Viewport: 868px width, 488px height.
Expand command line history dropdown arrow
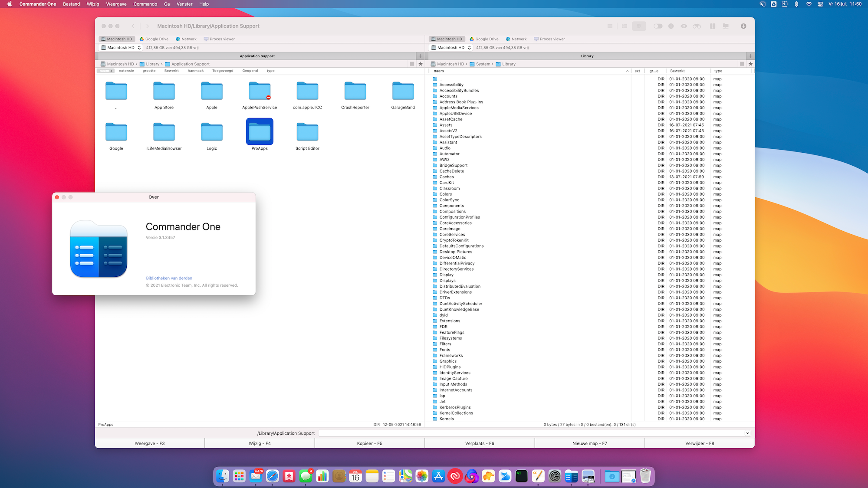click(x=747, y=433)
